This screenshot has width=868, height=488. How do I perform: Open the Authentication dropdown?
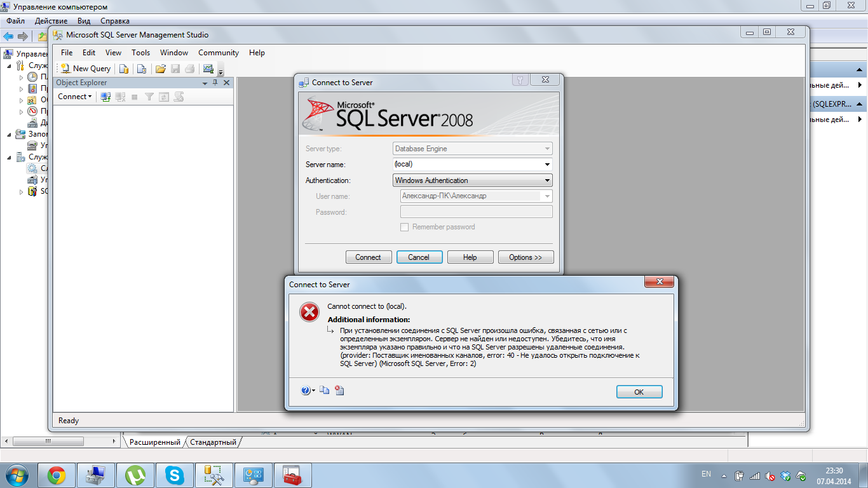click(473, 180)
